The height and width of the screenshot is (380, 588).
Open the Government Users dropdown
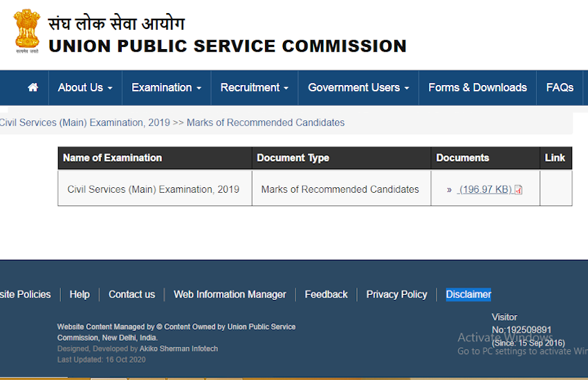point(358,88)
